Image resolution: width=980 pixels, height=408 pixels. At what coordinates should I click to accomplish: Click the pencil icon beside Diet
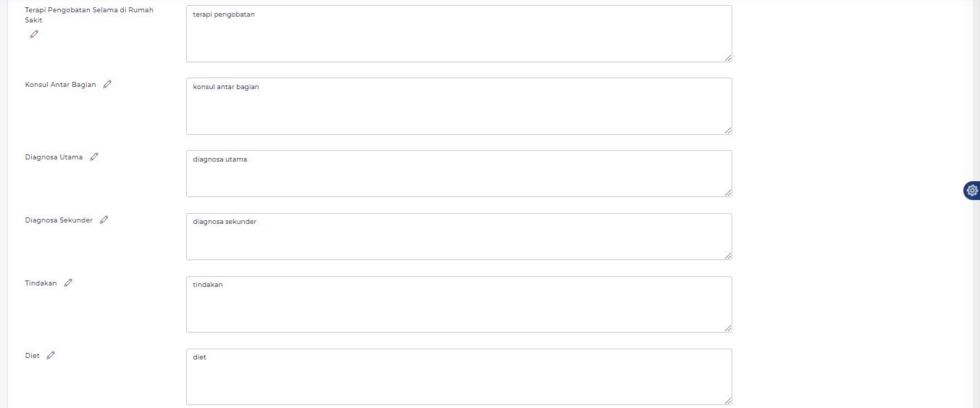(51, 355)
